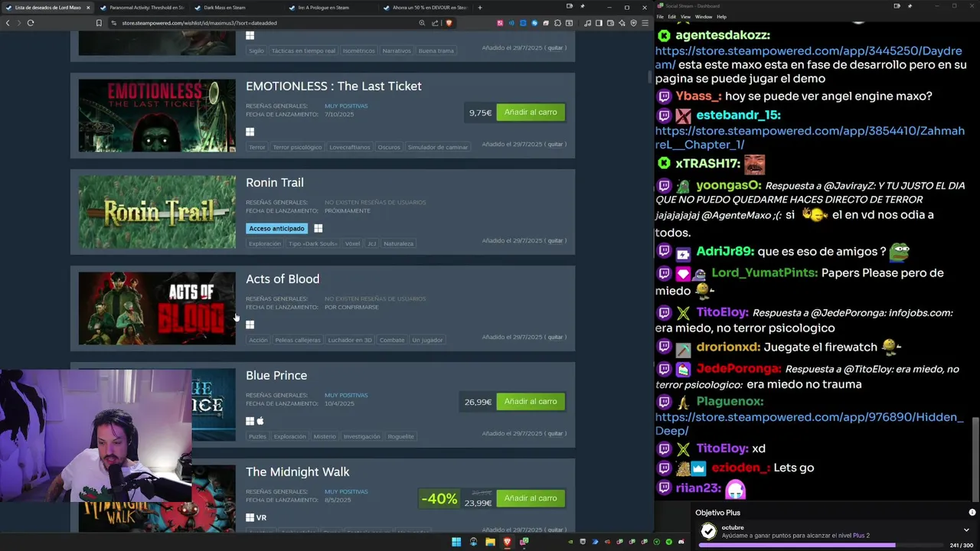This screenshot has height=551, width=980.
Task: Open Windows Start button on taskbar
Action: click(456, 542)
